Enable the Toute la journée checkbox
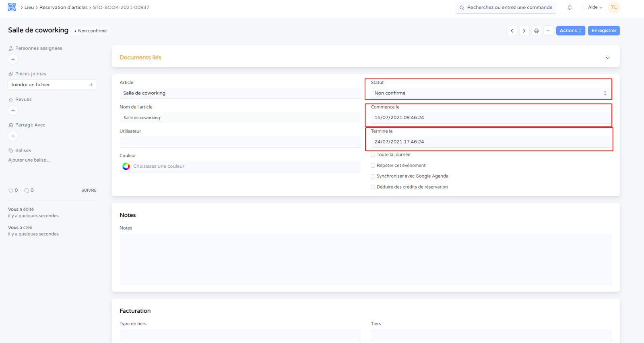Screen dimensions: 644x343 373,155
